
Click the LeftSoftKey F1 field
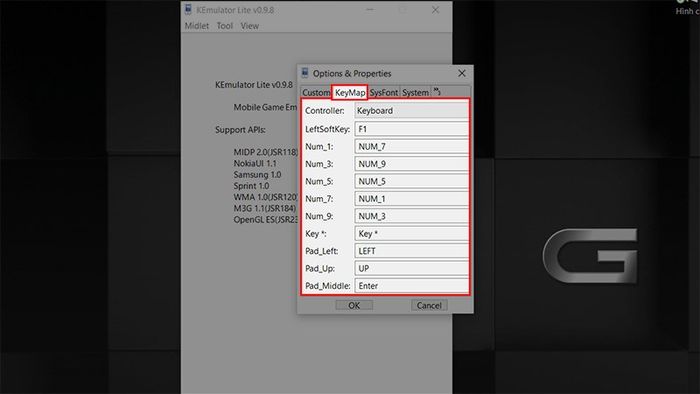(411, 129)
